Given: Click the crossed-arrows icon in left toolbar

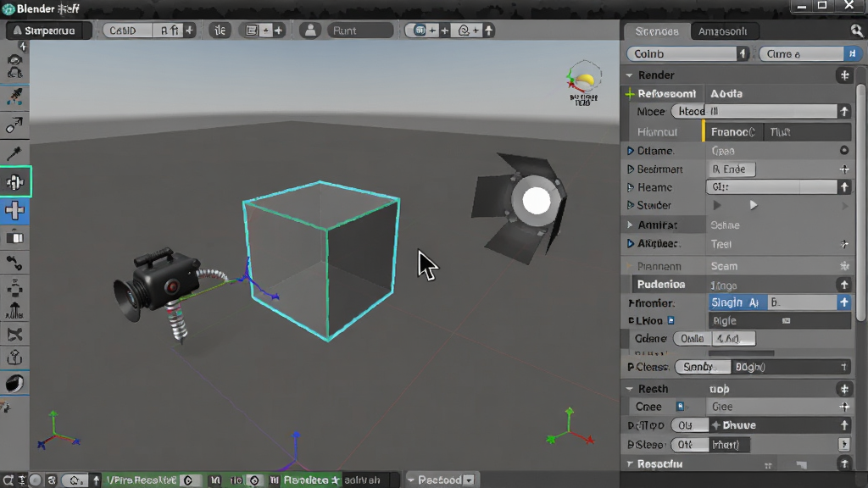Looking at the screenshot, I should click(14, 334).
